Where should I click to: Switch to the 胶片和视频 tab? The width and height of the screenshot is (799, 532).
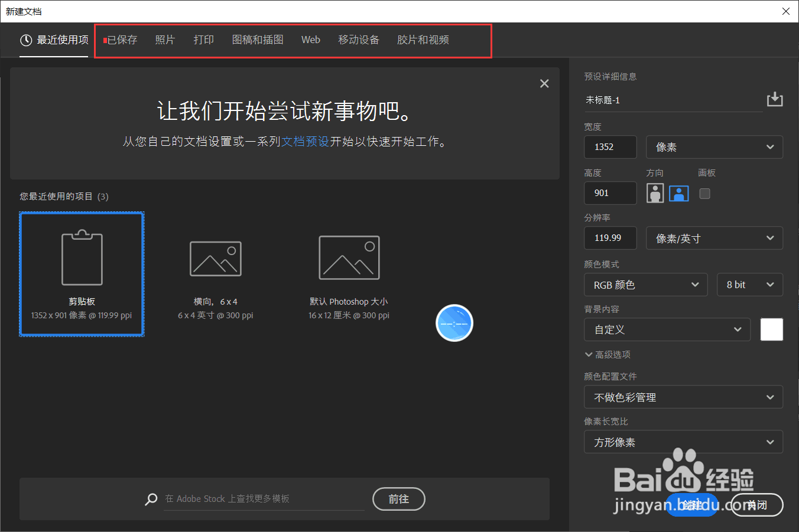pyautogui.click(x=423, y=40)
